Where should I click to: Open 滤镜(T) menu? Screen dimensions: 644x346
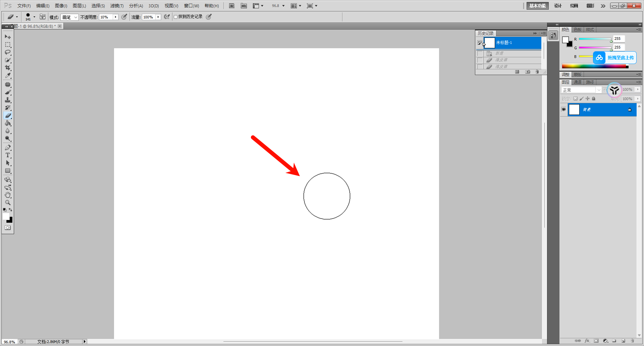point(117,6)
